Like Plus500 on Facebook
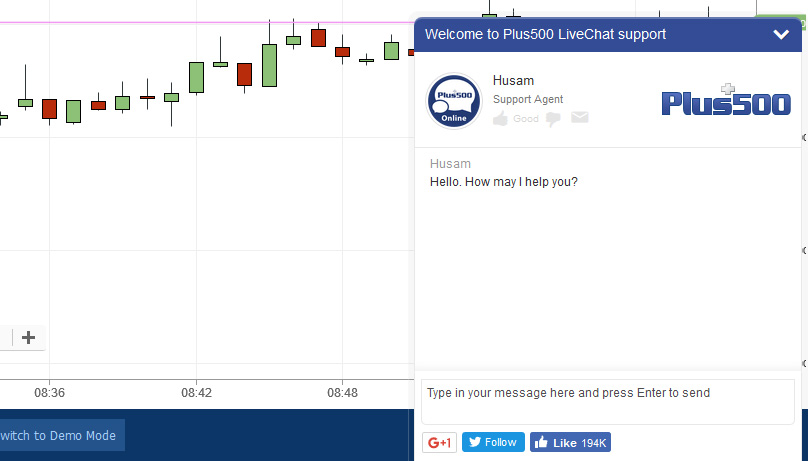The height and width of the screenshot is (461, 808). coord(570,442)
